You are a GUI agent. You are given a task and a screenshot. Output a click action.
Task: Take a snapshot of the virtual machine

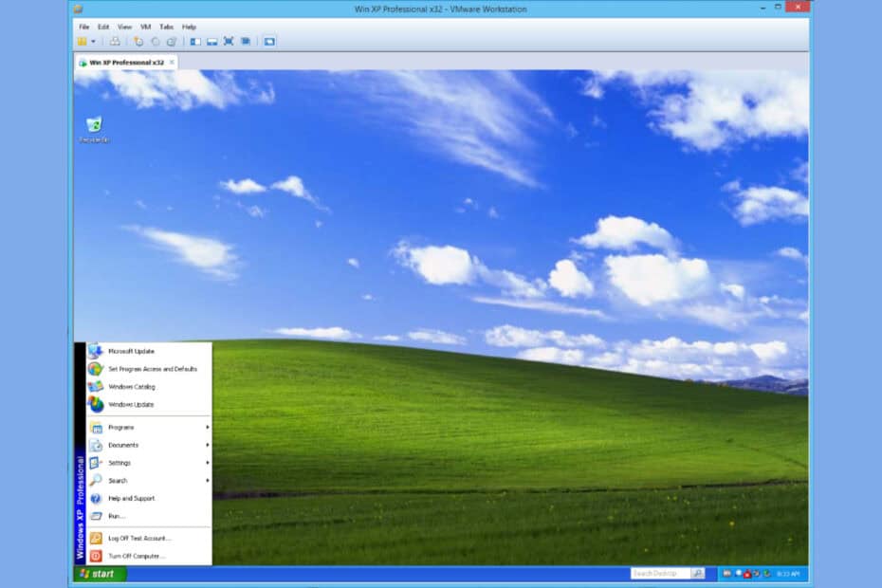pyautogui.click(x=138, y=41)
